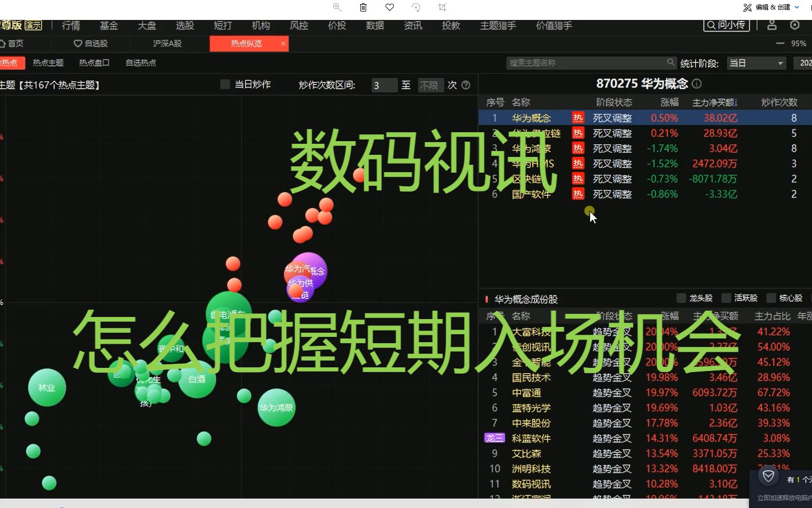Click the 白酒 green bubble
Viewport: 812px width, 508px height.
(x=197, y=379)
